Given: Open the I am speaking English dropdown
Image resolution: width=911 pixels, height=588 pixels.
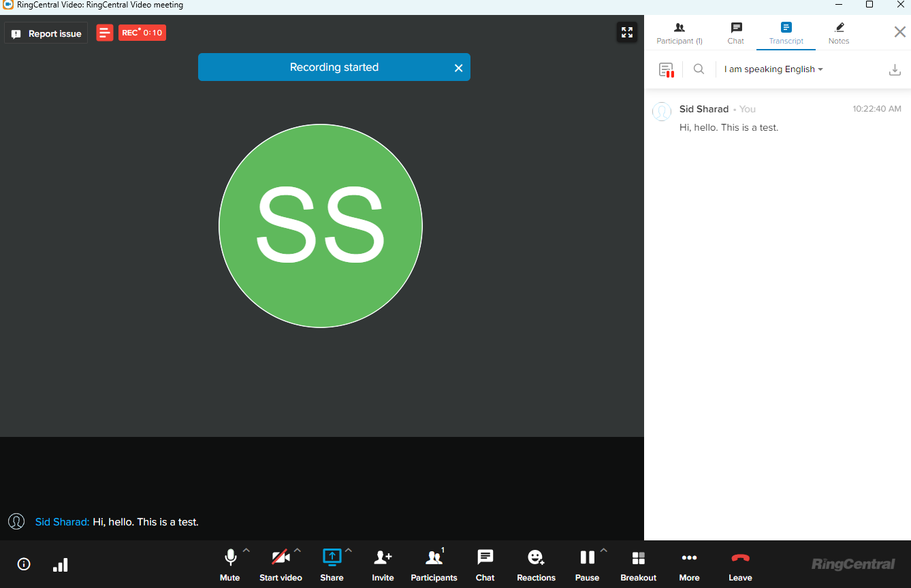Looking at the screenshot, I should tap(773, 69).
